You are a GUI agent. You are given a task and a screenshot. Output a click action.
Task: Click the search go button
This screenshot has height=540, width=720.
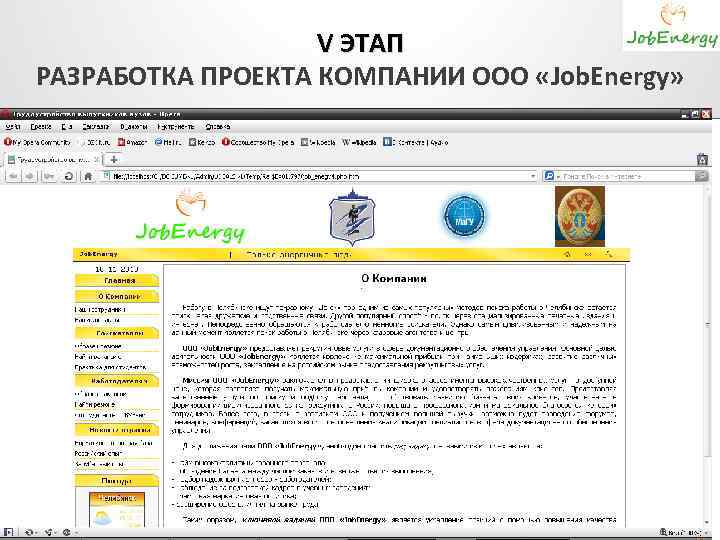coord(701,176)
